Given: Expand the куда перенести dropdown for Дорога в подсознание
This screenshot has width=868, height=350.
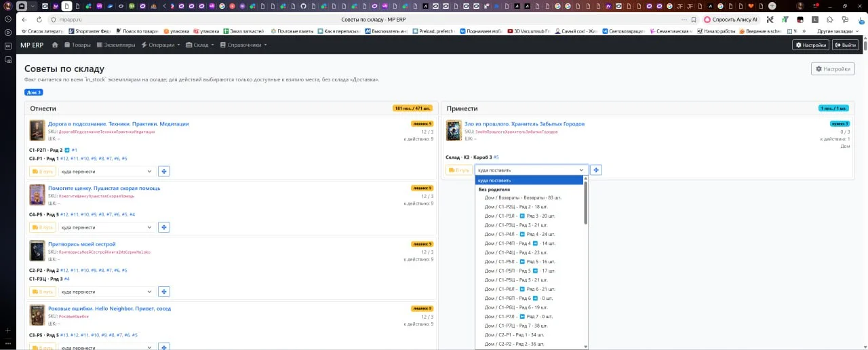Looking at the screenshot, I should coord(106,172).
